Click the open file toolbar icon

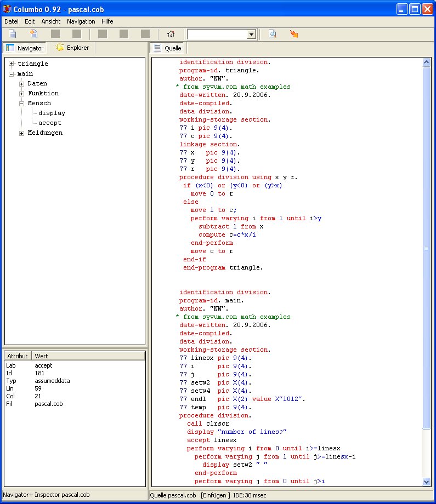pyautogui.click(x=34, y=34)
